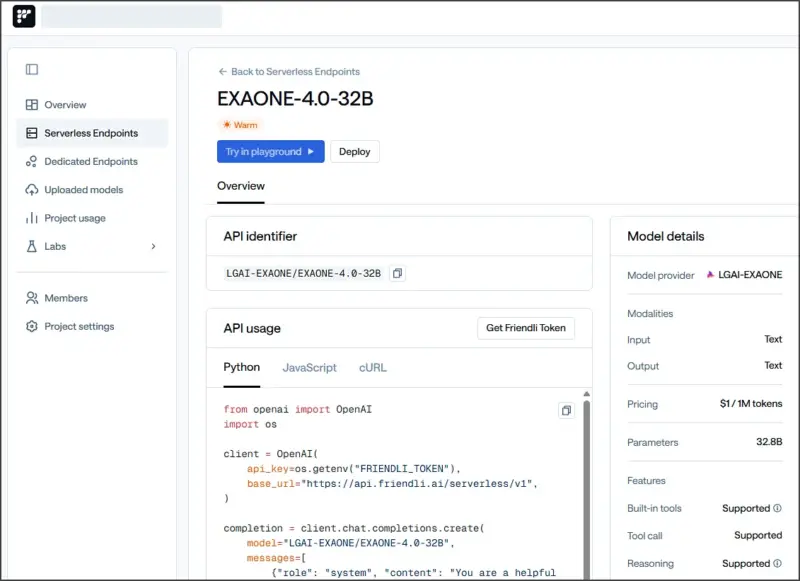Click the Overview grid icon in sidebar
Image resolution: width=800 pixels, height=581 pixels.
pos(32,105)
